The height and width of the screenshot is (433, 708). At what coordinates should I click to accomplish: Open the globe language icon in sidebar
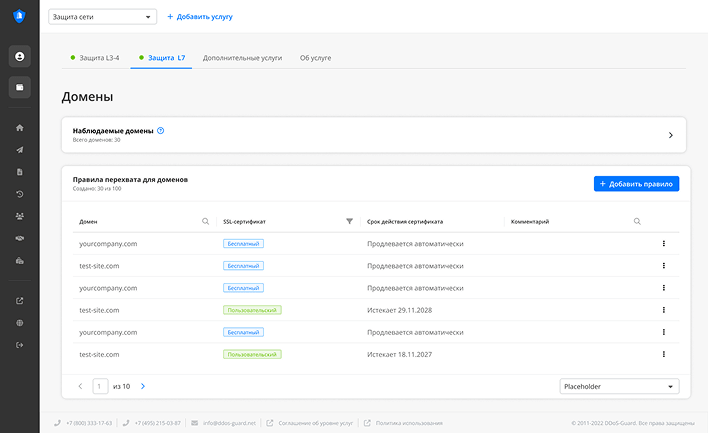pyautogui.click(x=20, y=323)
